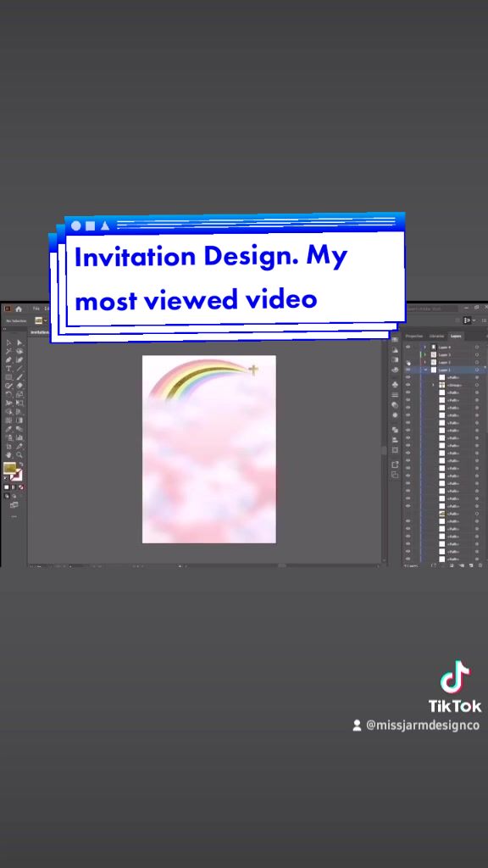
Task: Click Delete Selection trash icon in Layers
Action: (x=480, y=565)
